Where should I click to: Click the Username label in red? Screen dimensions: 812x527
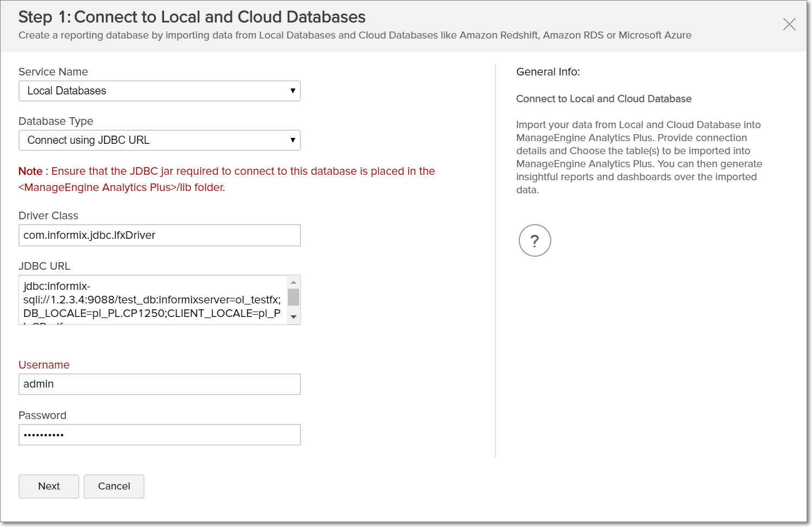click(x=44, y=365)
